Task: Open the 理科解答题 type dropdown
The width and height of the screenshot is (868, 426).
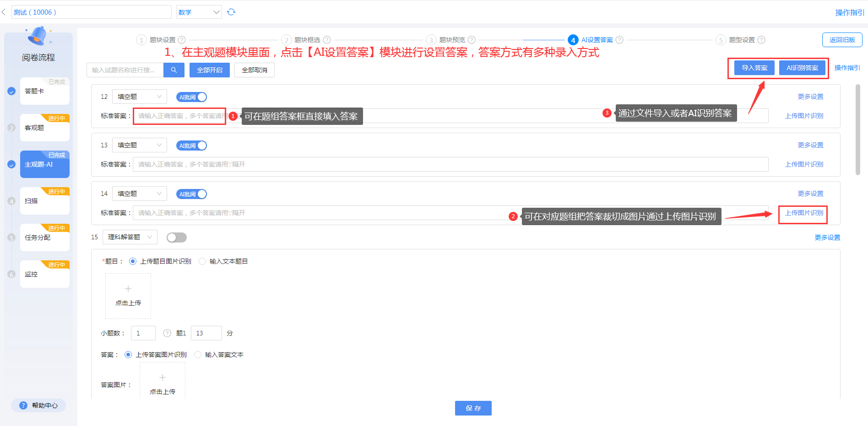Action: 130,237
